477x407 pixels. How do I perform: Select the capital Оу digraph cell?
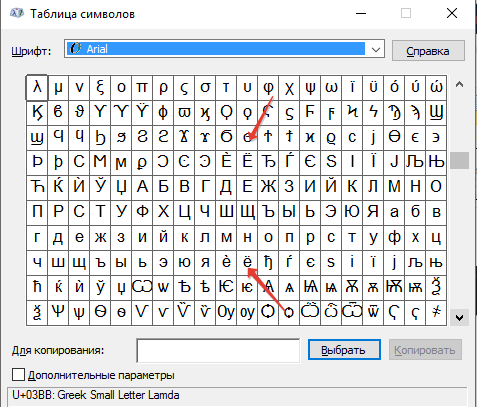click(226, 313)
